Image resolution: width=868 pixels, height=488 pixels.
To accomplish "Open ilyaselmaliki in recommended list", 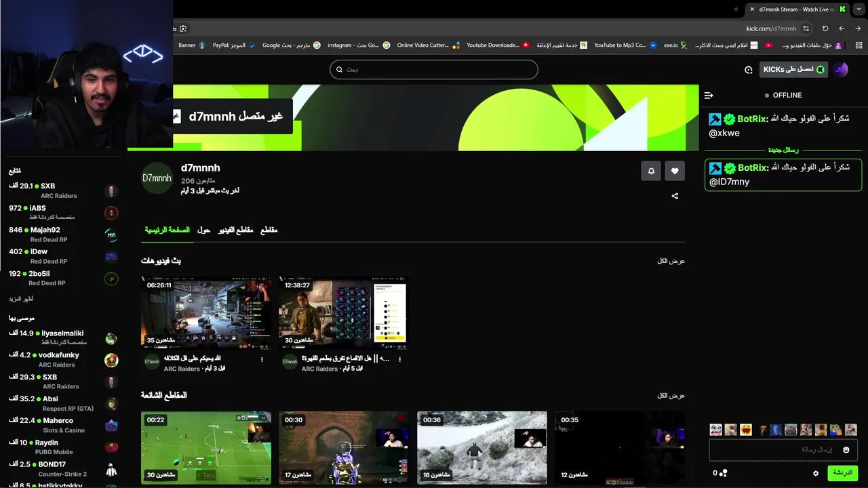I will click(x=64, y=338).
